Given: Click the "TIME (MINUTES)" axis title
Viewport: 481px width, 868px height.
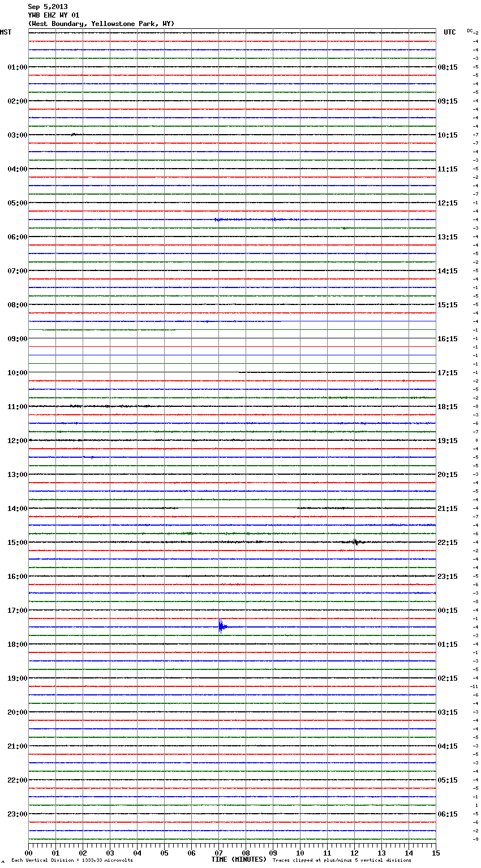Looking at the screenshot, I should click(239, 860).
